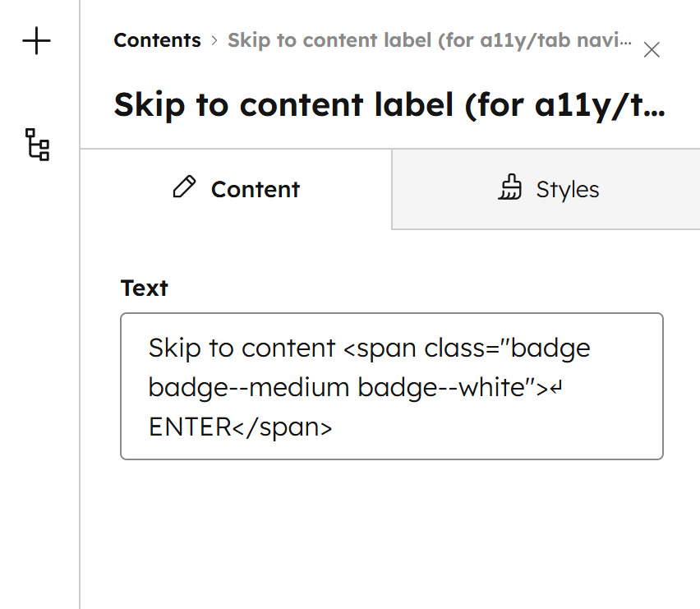This screenshot has width=700, height=609.
Task: Click the Text field label
Action: click(x=145, y=288)
